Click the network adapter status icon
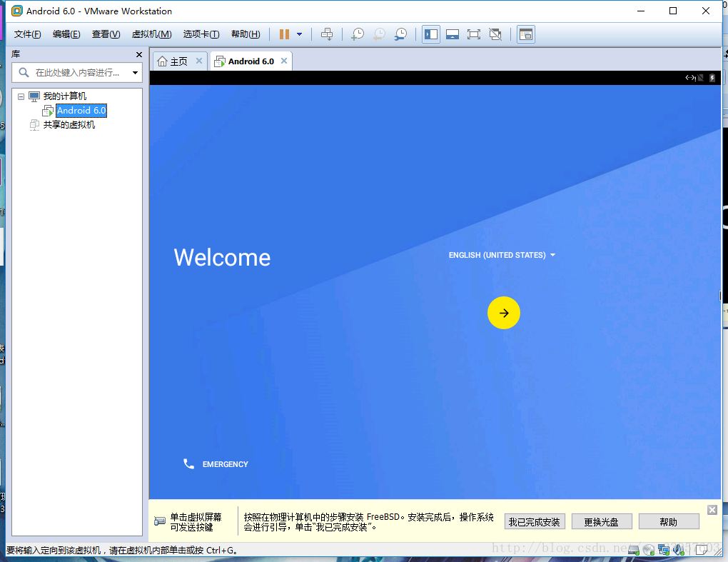The height and width of the screenshot is (562, 728). (x=664, y=551)
